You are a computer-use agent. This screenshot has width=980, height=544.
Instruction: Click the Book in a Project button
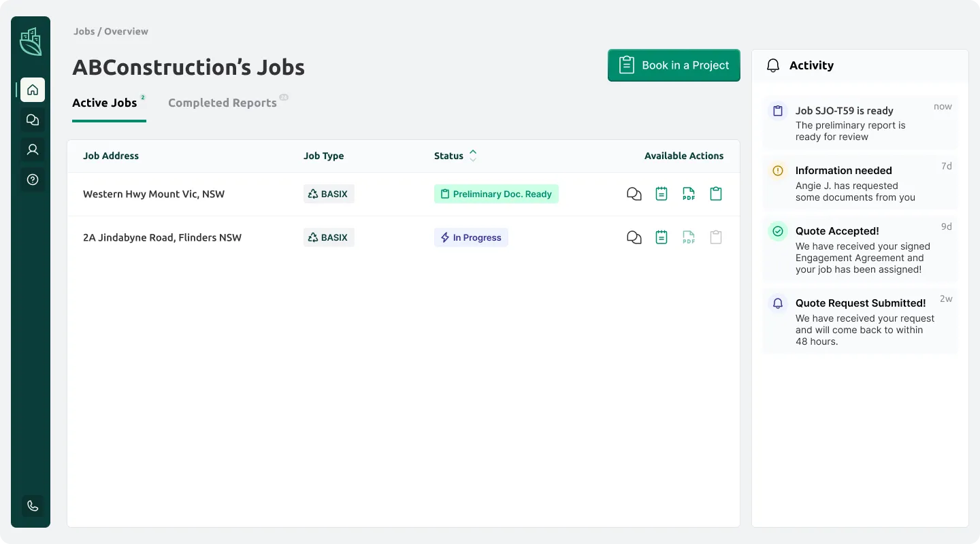pos(674,65)
